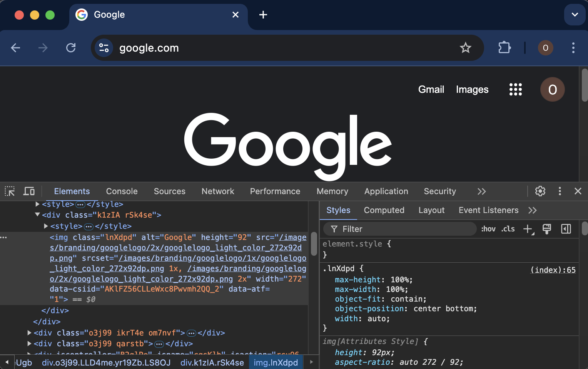Bookmark this page with the star icon

(465, 48)
